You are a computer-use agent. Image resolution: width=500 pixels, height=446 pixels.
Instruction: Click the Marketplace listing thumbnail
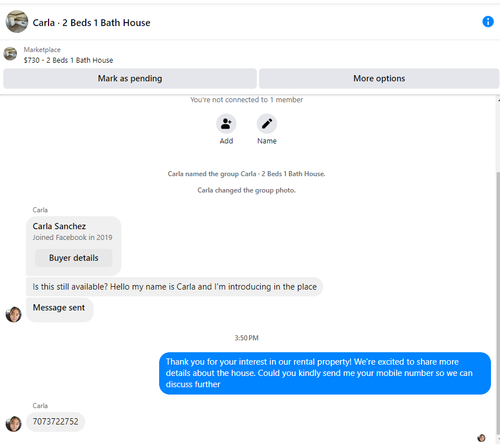pyautogui.click(x=10, y=54)
